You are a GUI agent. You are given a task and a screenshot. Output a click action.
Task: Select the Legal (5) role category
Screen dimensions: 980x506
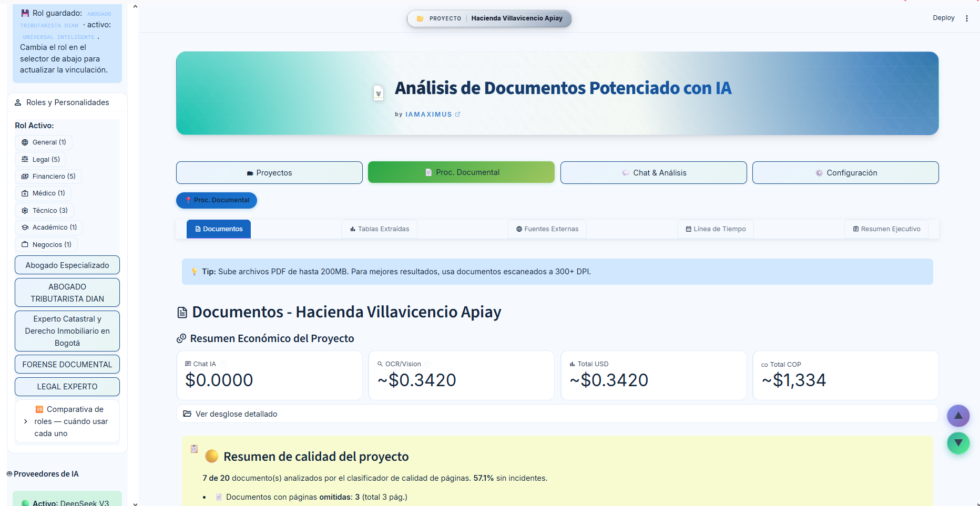(40, 159)
